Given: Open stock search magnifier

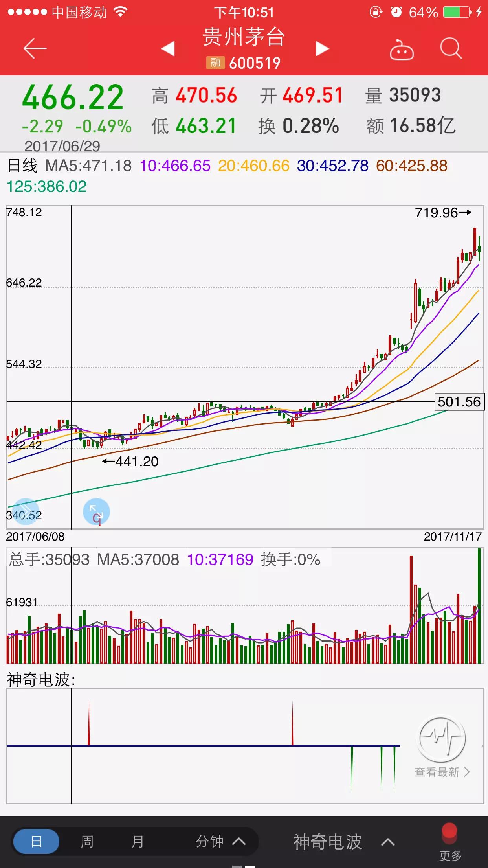Looking at the screenshot, I should pos(451,48).
